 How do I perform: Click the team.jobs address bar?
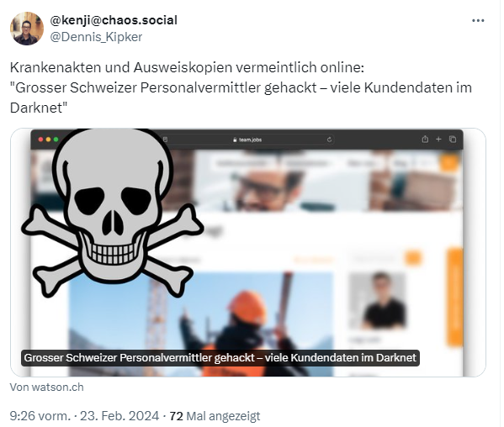tap(247, 140)
